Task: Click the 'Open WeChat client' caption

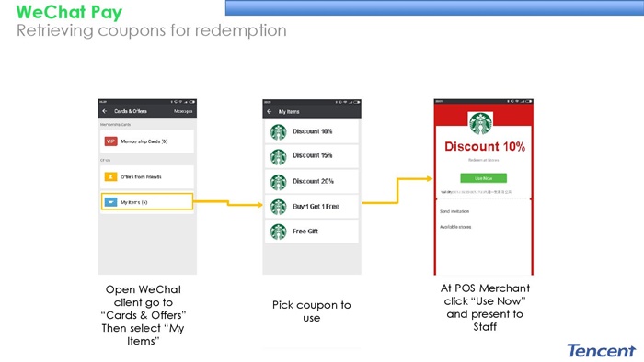Action: (143, 315)
